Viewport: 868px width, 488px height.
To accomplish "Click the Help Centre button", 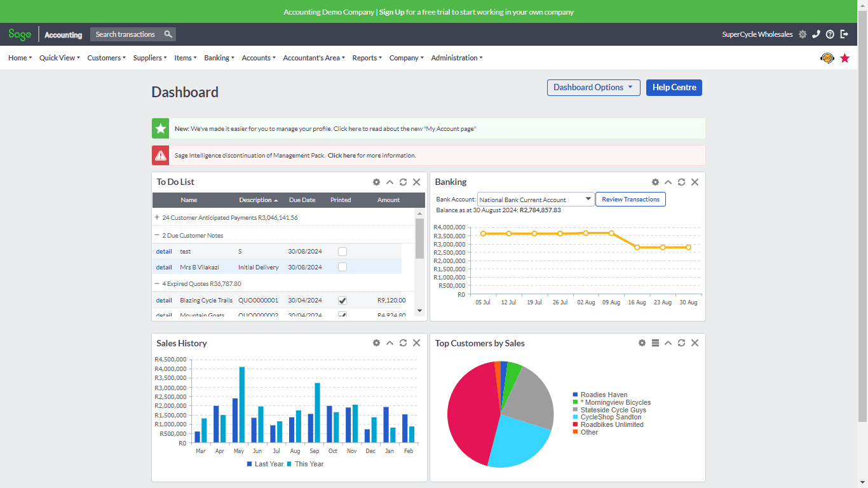I will [x=674, y=88].
